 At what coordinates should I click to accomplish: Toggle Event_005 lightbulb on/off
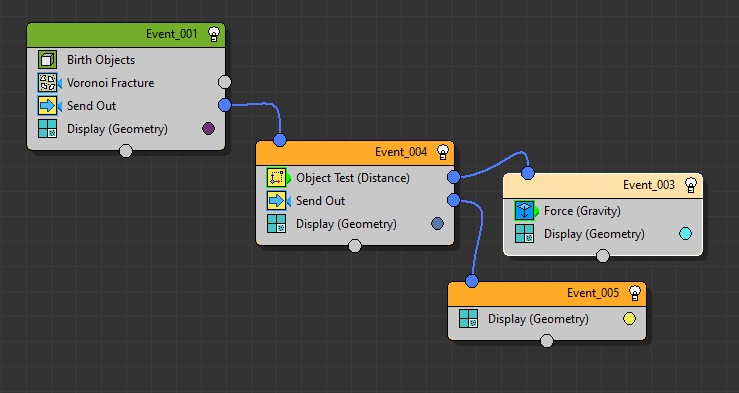click(635, 293)
